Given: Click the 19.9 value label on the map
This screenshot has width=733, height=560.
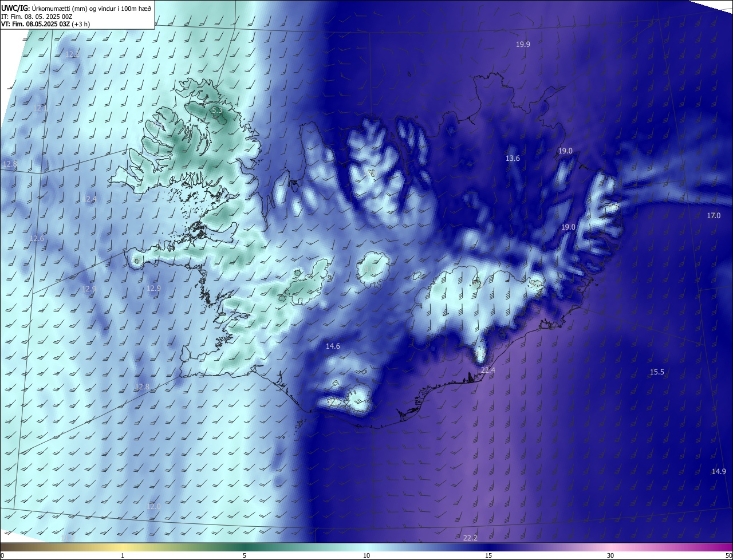Looking at the screenshot, I should click(523, 44).
